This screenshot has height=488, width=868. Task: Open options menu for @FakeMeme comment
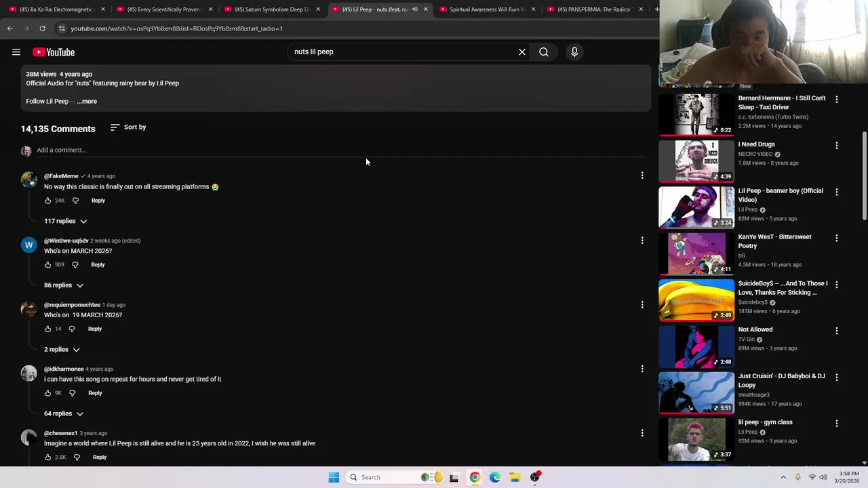click(642, 176)
